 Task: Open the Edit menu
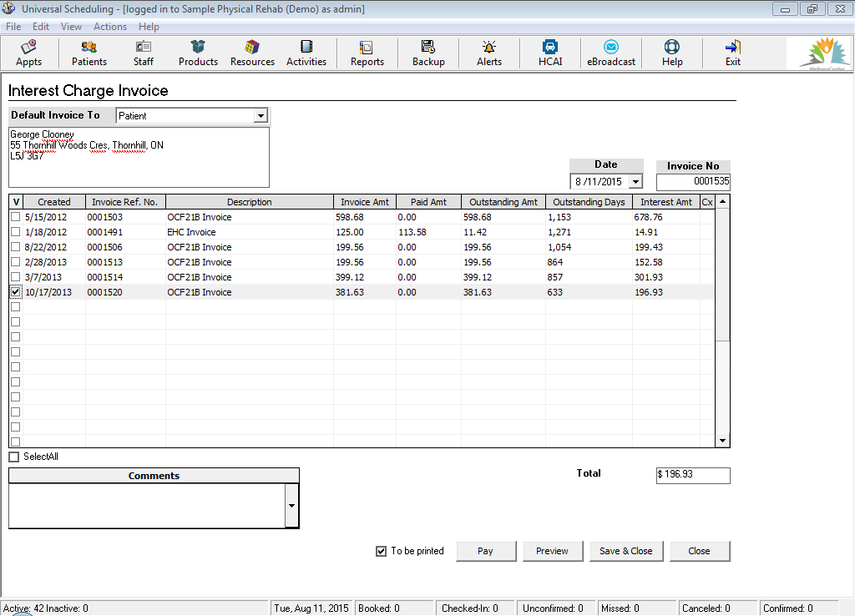click(41, 27)
